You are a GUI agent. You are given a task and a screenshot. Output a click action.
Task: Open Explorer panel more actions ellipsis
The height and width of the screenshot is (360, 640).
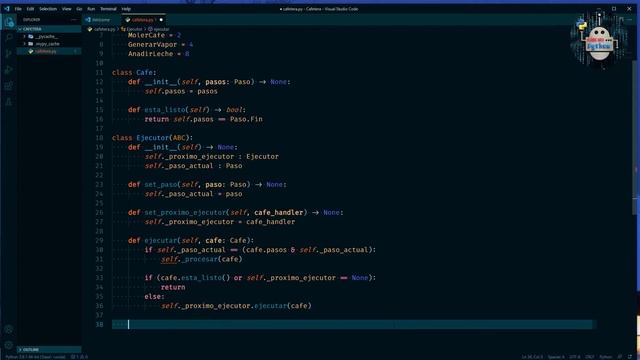[74, 20]
